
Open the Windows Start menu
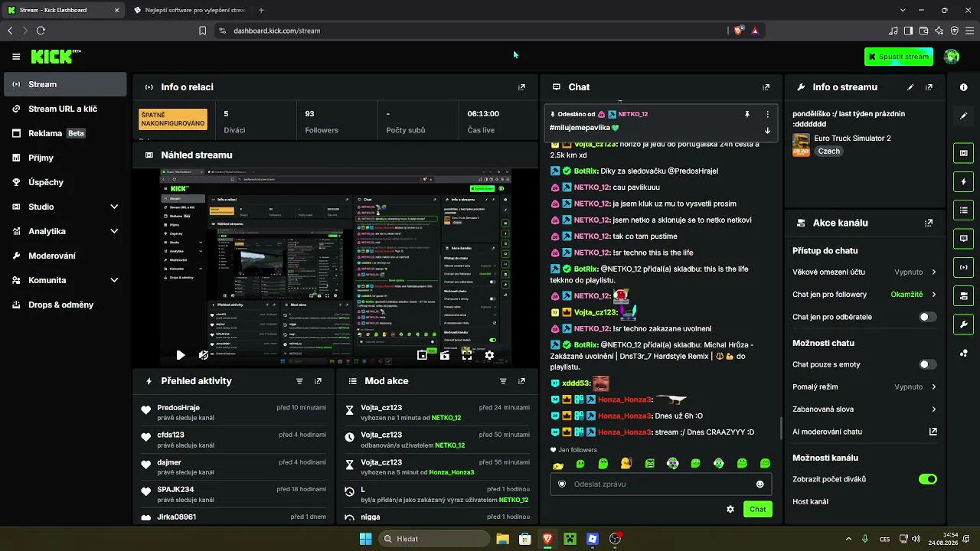(x=365, y=539)
